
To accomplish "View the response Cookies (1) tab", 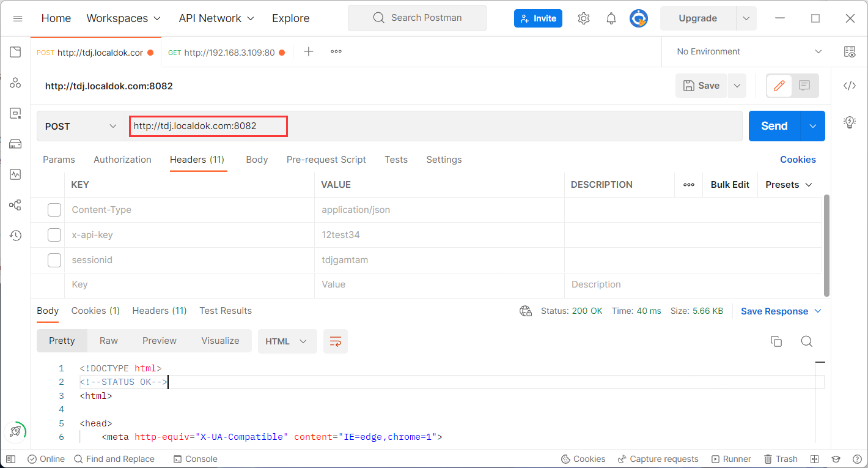I will (95, 311).
